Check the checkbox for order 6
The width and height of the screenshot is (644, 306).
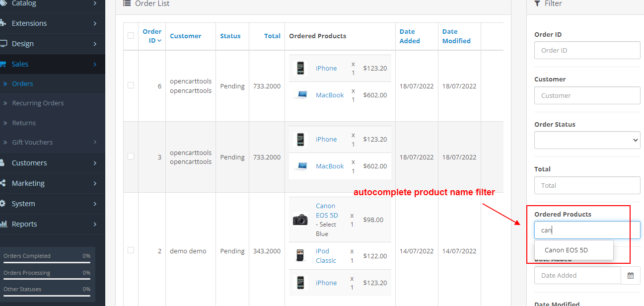[131, 85]
